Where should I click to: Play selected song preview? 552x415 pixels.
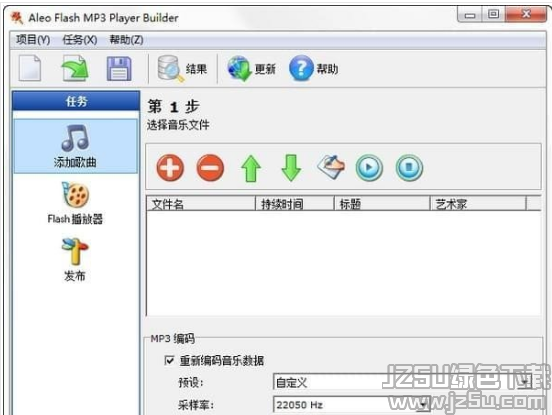tap(369, 168)
